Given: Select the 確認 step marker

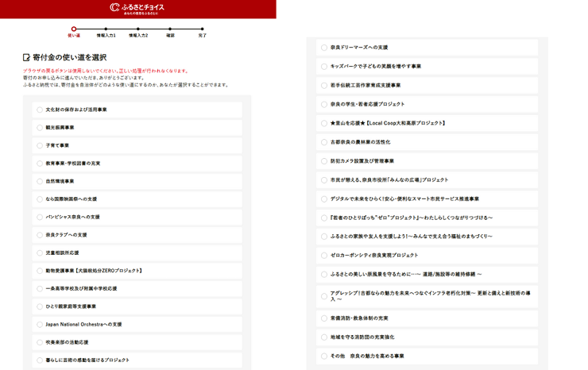Looking at the screenshot, I should pyautogui.click(x=170, y=29).
